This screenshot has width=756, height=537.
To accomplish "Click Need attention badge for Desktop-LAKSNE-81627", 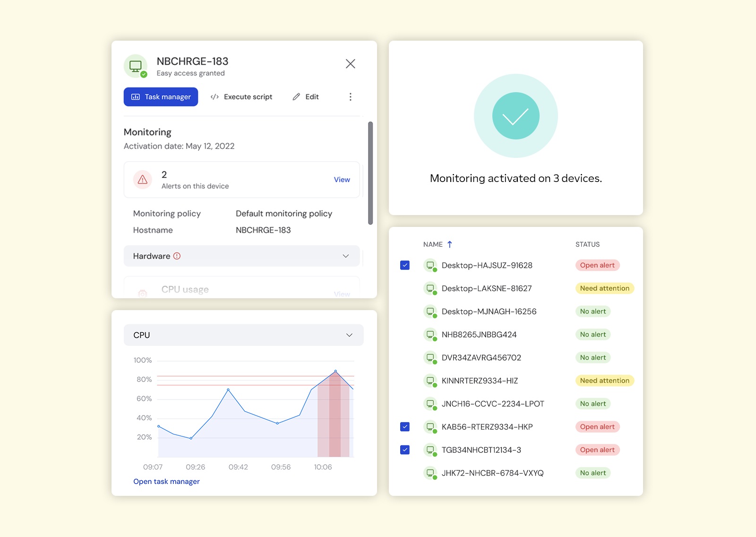I will [605, 288].
